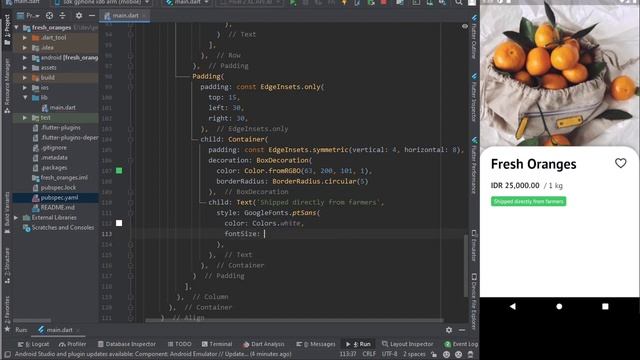
Task: Toggle the Run tool window button
Action: click(x=358, y=344)
